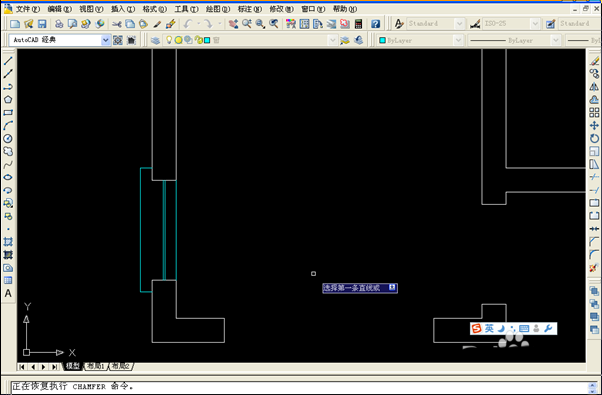The width and height of the screenshot is (602, 395).
Task: Toggle Sogou IME punctuation mode
Action: (x=513, y=329)
